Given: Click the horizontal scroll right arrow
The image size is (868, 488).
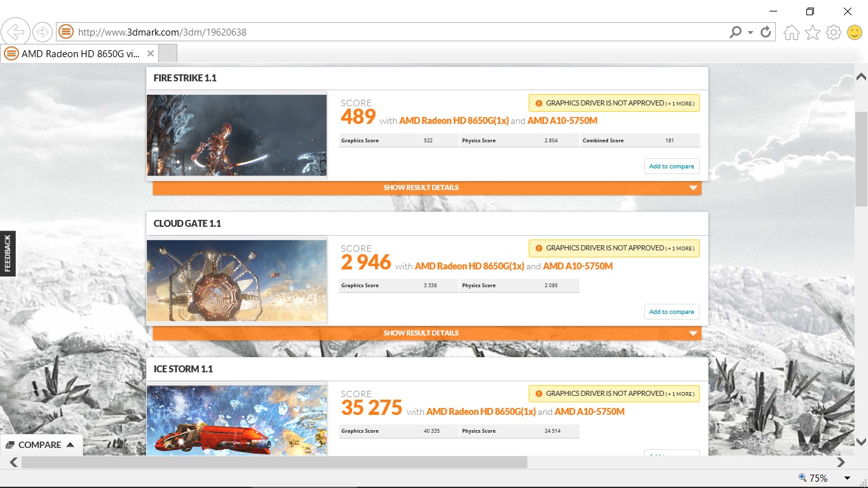Looking at the screenshot, I should click(x=841, y=462).
